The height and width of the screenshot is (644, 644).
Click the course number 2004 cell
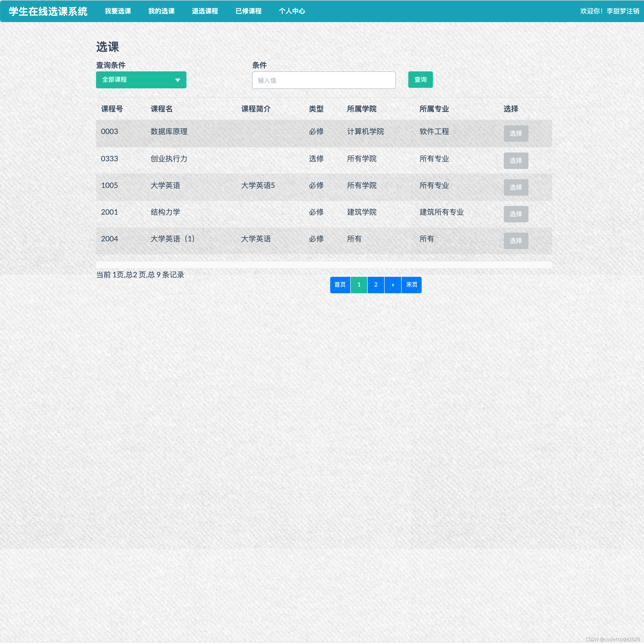(x=109, y=239)
